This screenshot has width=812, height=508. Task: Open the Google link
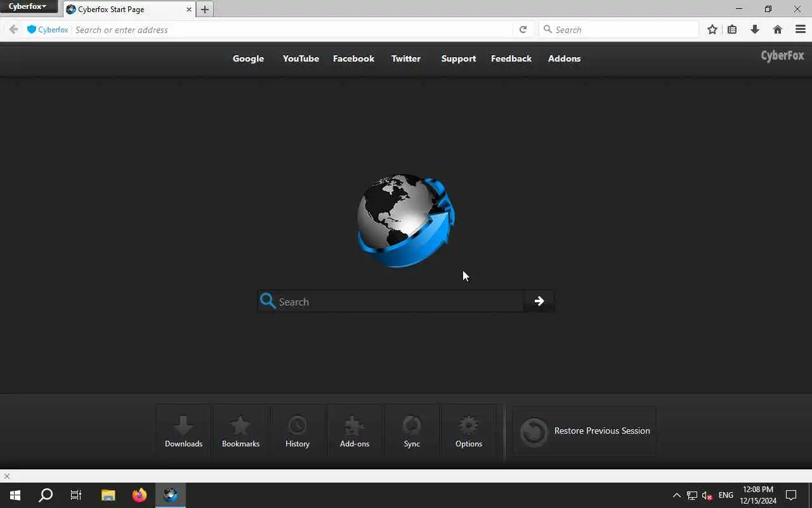point(248,58)
